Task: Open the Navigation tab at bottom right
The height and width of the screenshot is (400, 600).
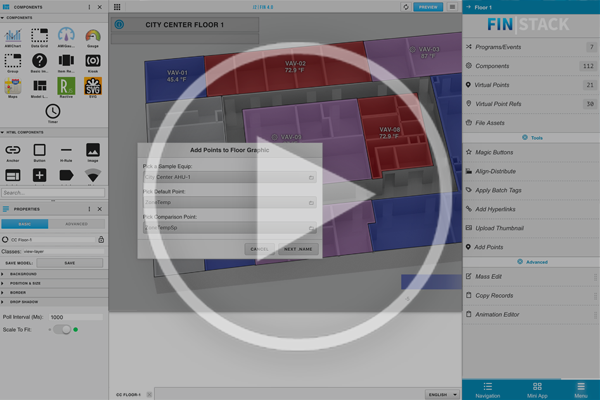Action: coord(488,390)
